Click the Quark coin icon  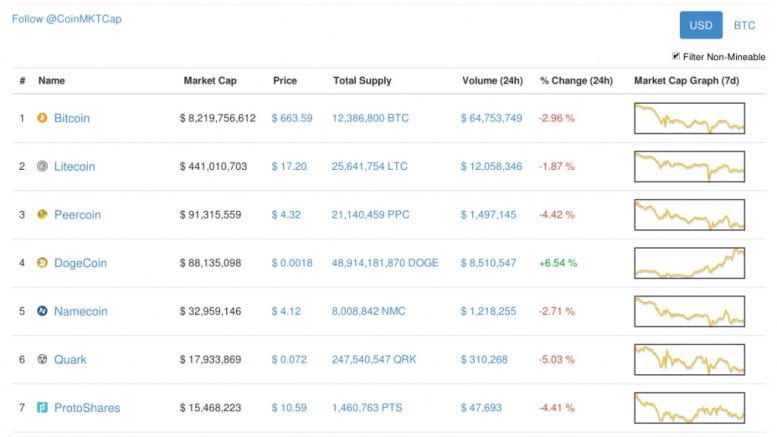coord(42,359)
